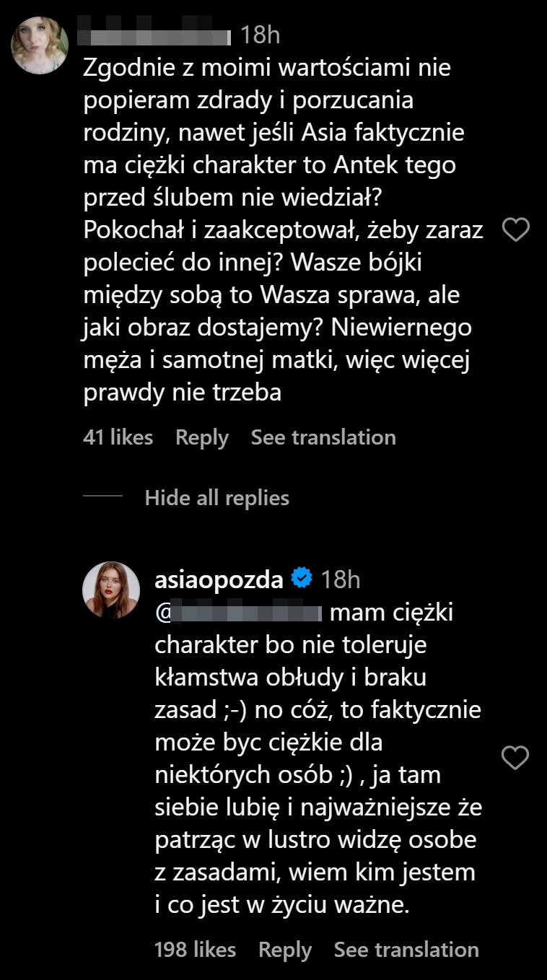This screenshot has height=980, width=547.
Task: Click the blue verified badge next to asiaopozda
Action: click(301, 579)
